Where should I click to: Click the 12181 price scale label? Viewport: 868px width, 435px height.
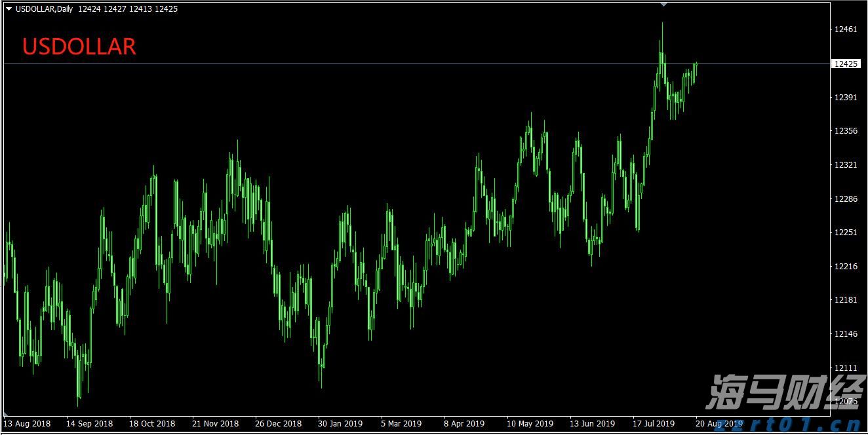click(x=845, y=300)
